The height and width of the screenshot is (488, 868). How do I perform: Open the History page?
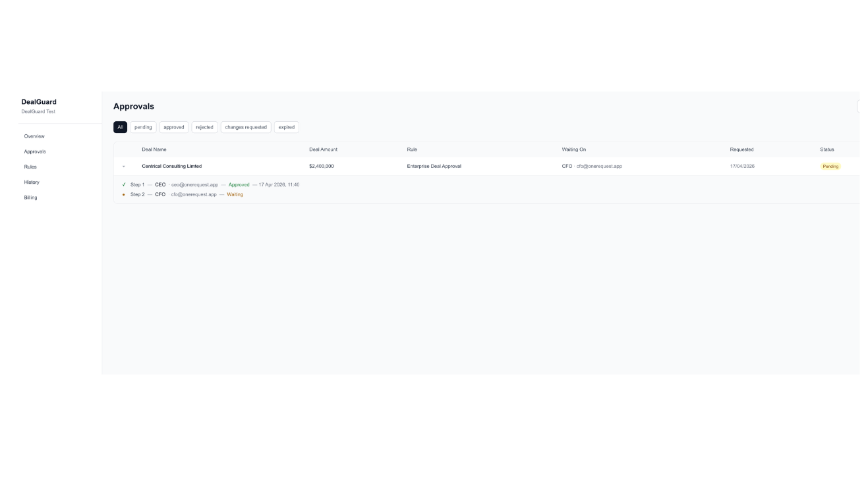coord(32,182)
